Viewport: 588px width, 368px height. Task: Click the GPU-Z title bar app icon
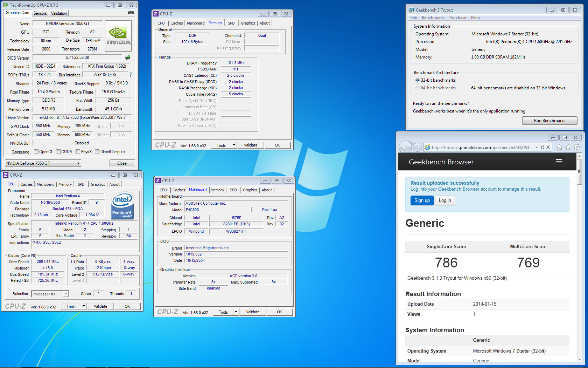(6, 5)
